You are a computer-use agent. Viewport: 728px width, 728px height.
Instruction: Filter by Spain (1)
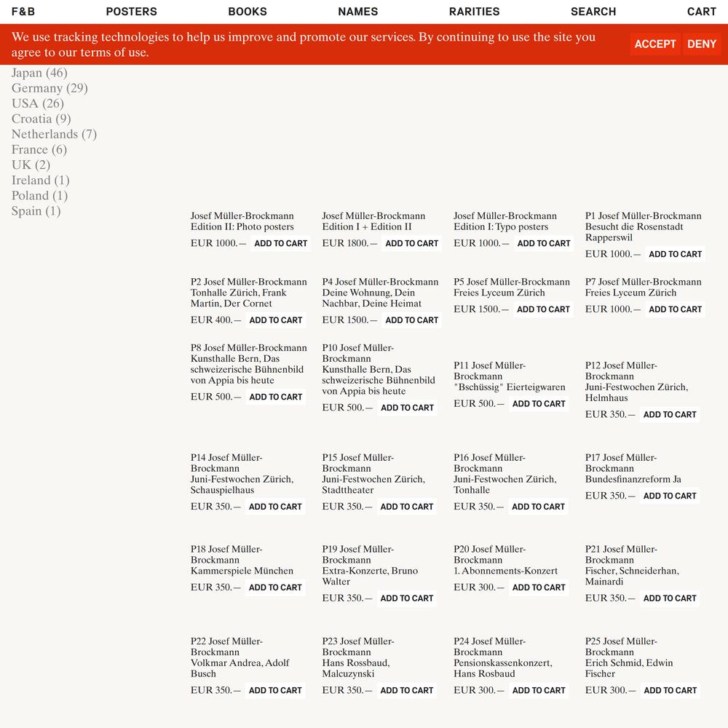pyautogui.click(x=36, y=211)
